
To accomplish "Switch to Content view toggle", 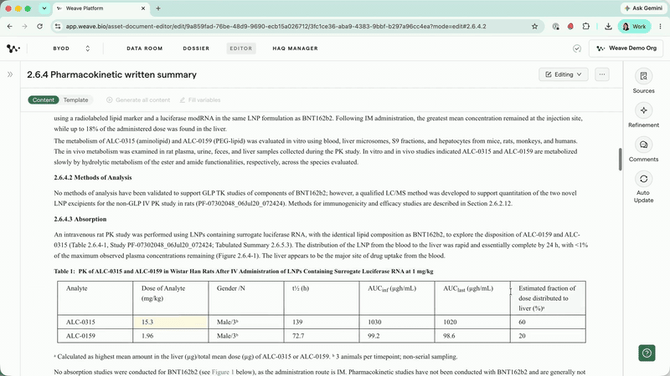I will point(44,100).
